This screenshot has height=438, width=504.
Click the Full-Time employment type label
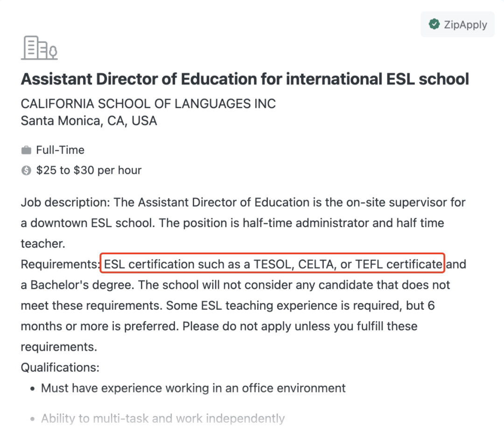pos(60,150)
